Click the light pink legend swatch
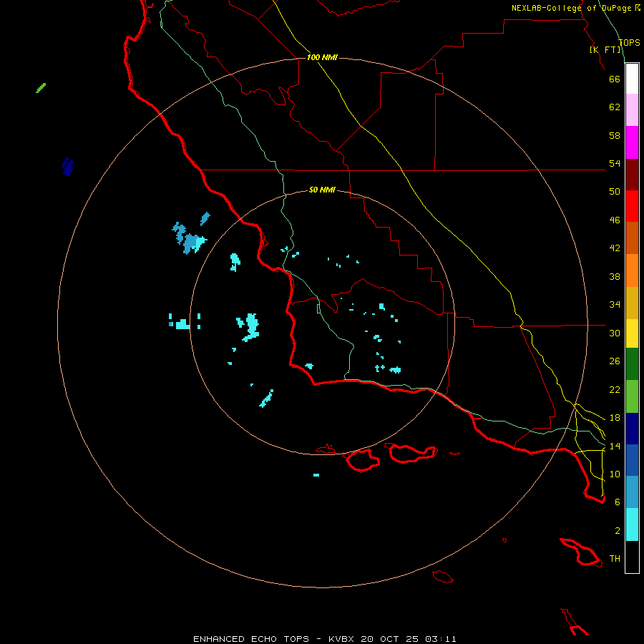The height and width of the screenshot is (644, 644). point(632,110)
